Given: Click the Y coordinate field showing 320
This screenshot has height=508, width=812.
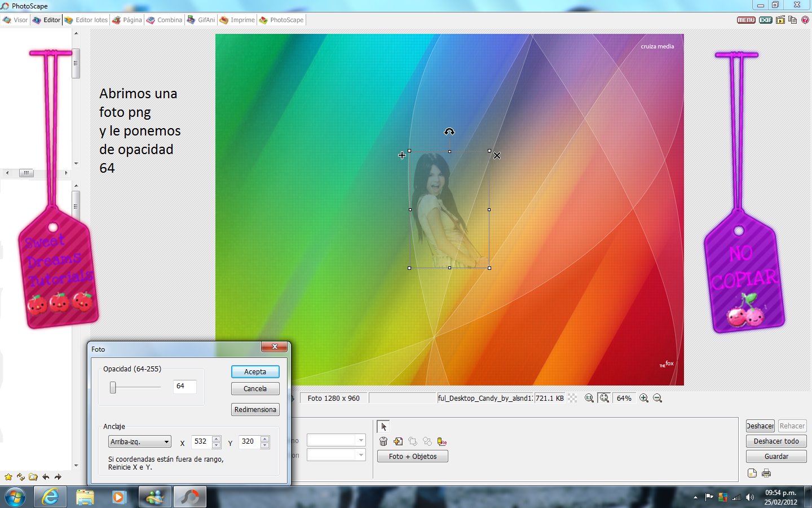Looking at the screenshot, I should point(249,442).
